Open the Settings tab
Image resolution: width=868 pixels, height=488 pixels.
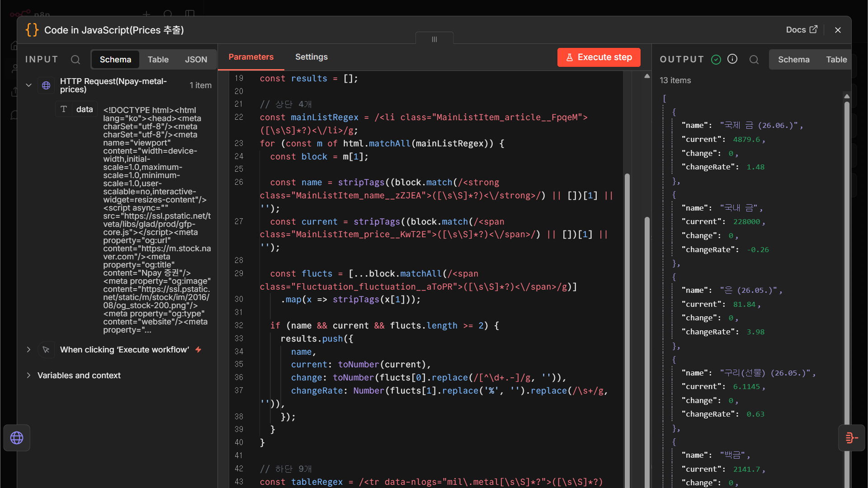[311, 57]
